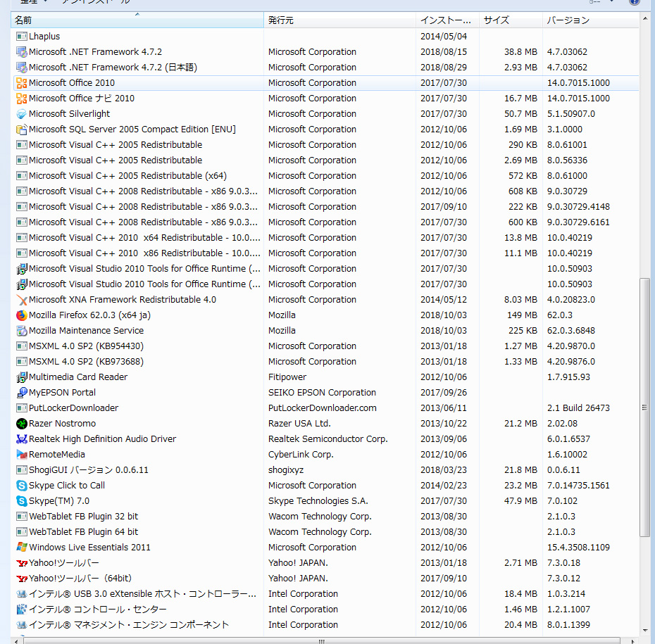Click the ShogiGUI バージョン 0.0.6.11 icon
The height and width of the screenshot is (644, 655).
(21, 469)
